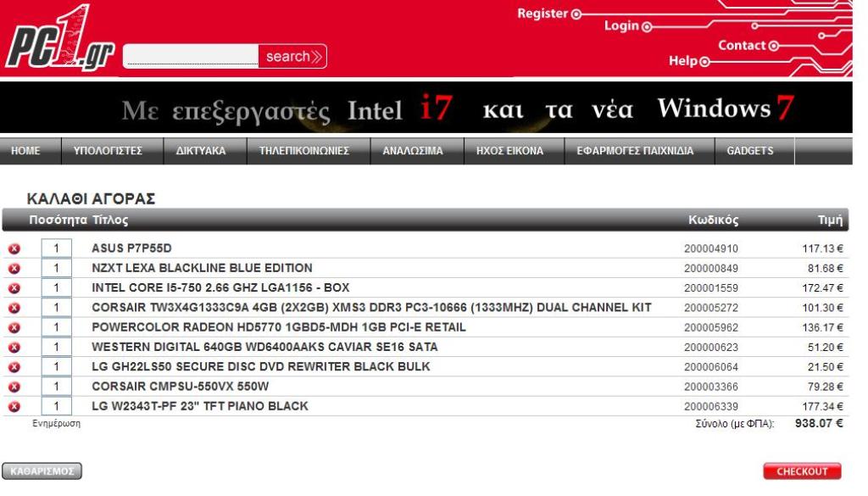Open the ΔΙΚΤΥΑΚΑ menu

[201, 151]
